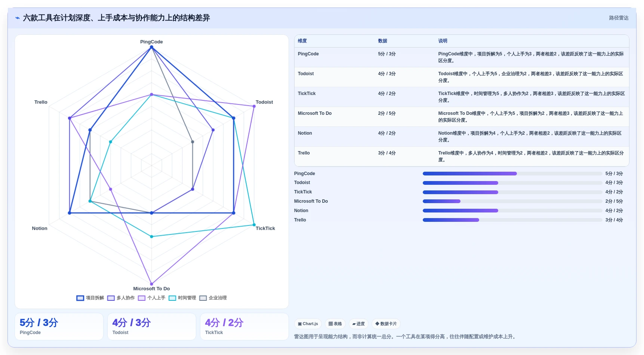Screen dimensions: 644x355
Task: Click the chart title about 六款工具
Action: tap(116, 18)
